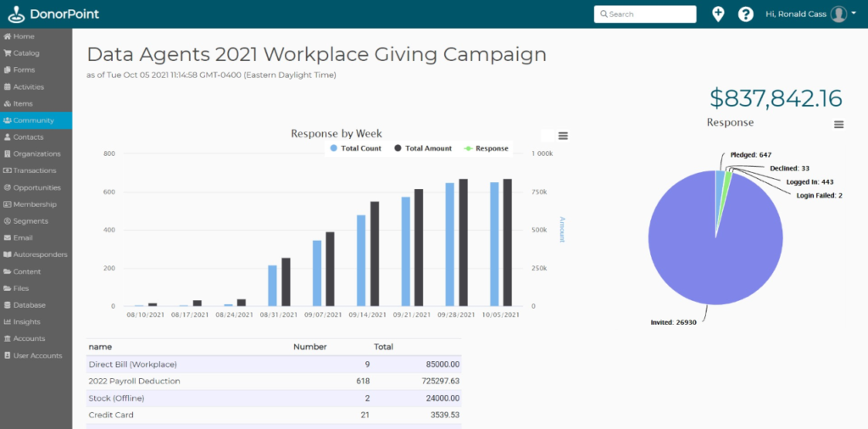868x429 pixels.
Task: Click the Hi, Ronald Cass greeting
Action: 795,14
